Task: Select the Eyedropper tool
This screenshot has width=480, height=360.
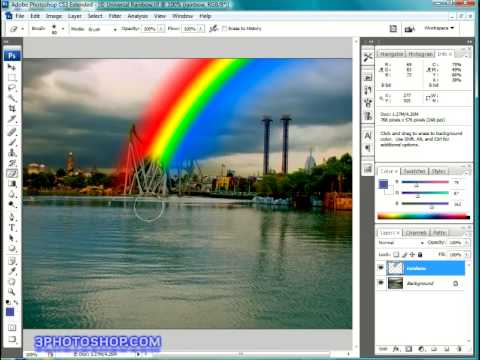Action: [12, 271]
